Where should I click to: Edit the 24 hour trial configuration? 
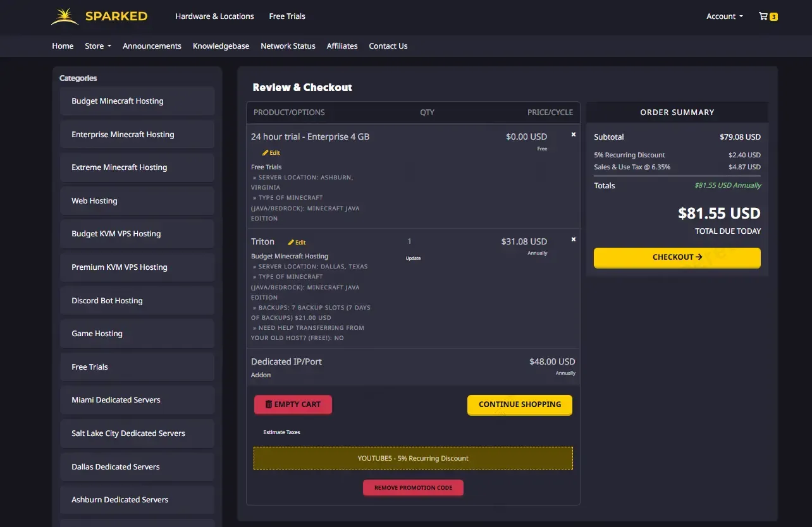(x=271, y=153)
